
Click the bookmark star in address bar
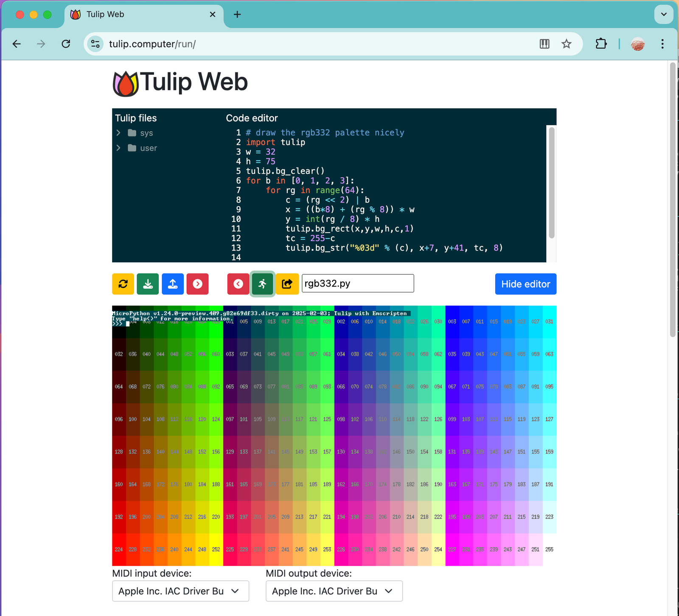pyautogui.click(x=566, y=44)
